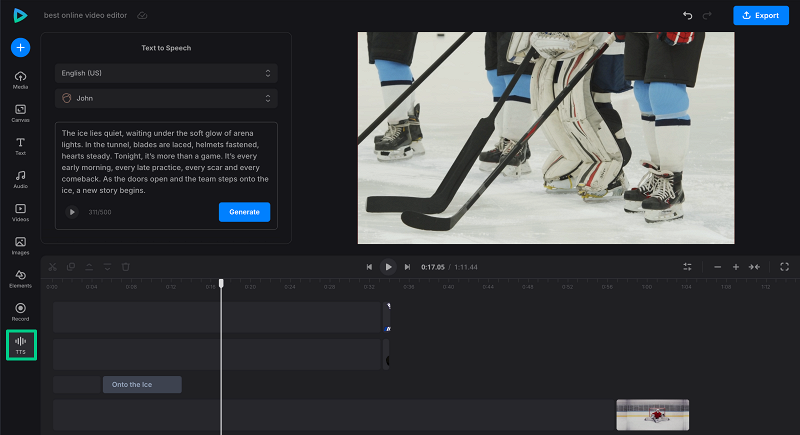Open the Audio panel
Screen dimensions: 800x435
coord(20,180)
